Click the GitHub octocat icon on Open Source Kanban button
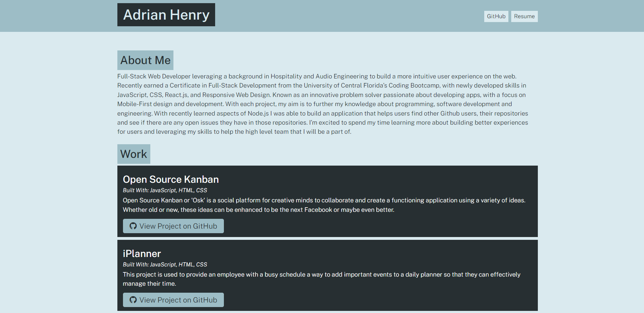 (133, 226)
